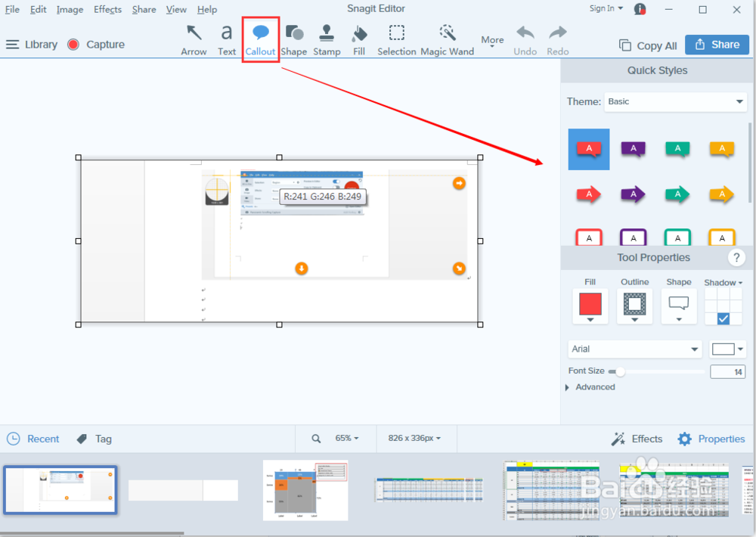Click the notification info icon near Sign In
Image resolution: width=756 pixels, height=537 pixels.
click(640, 8)
